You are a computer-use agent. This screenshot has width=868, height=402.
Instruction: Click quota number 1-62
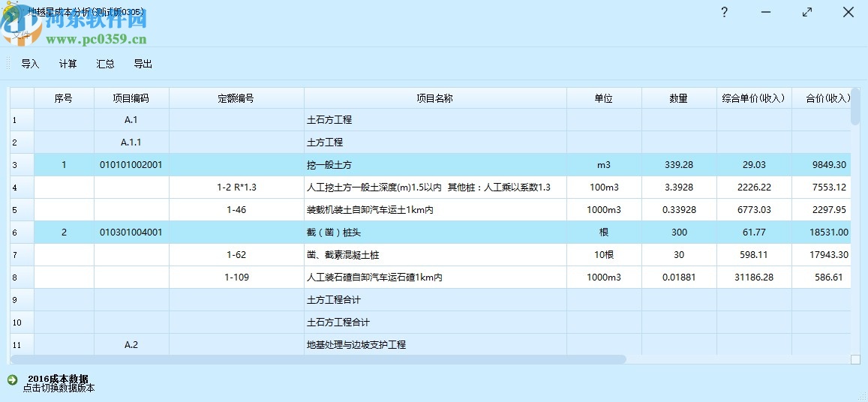pyautogui.click(x=236, y=255)
